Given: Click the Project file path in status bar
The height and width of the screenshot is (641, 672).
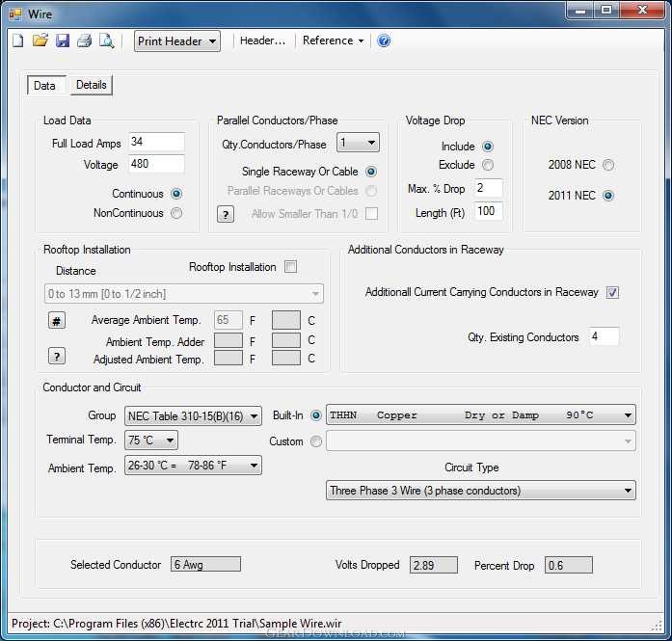Looking at the screenshot, I should pos(176,624).
